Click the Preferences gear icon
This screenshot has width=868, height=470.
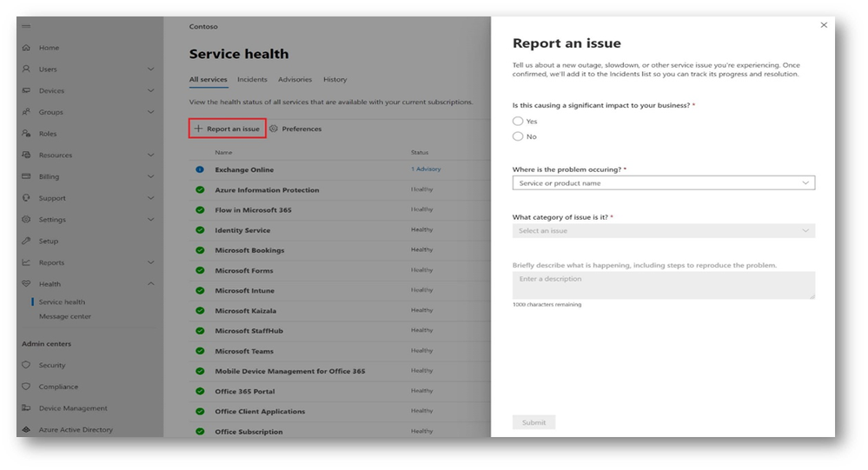pos(274,129)
